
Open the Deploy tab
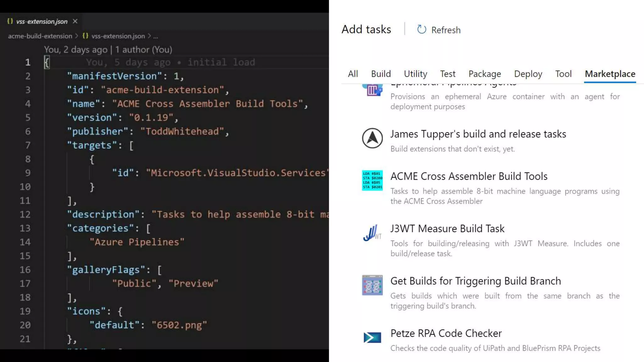tap(528, 74)
